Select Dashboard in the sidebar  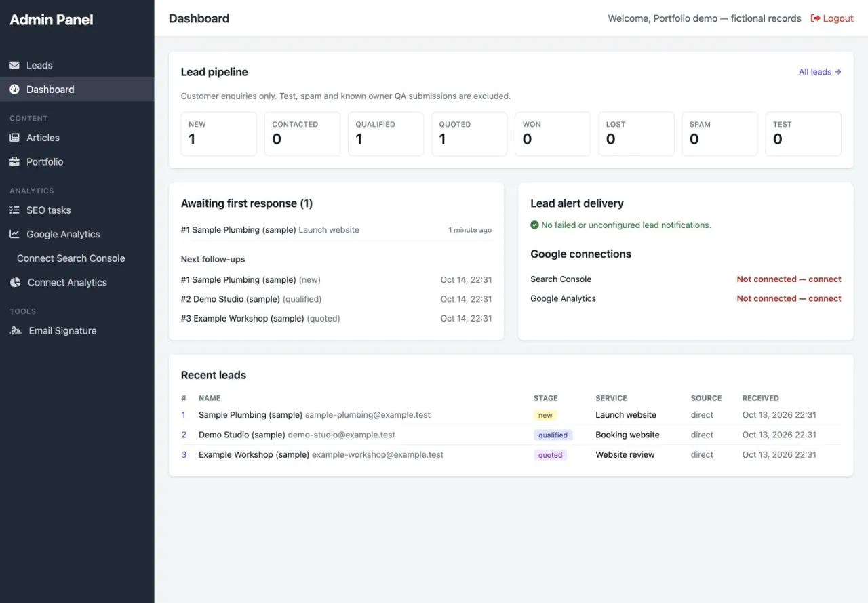pyautogui.click(x=77, y=90)
